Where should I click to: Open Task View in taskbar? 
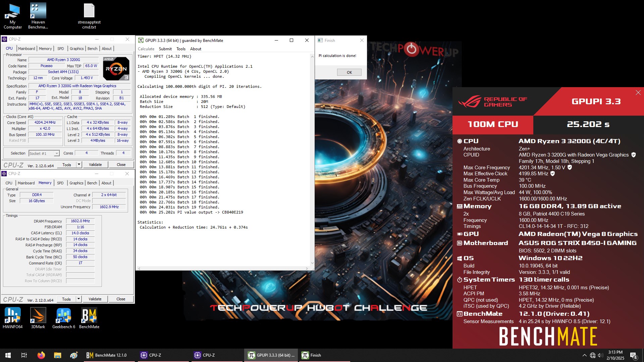point(24,355)
